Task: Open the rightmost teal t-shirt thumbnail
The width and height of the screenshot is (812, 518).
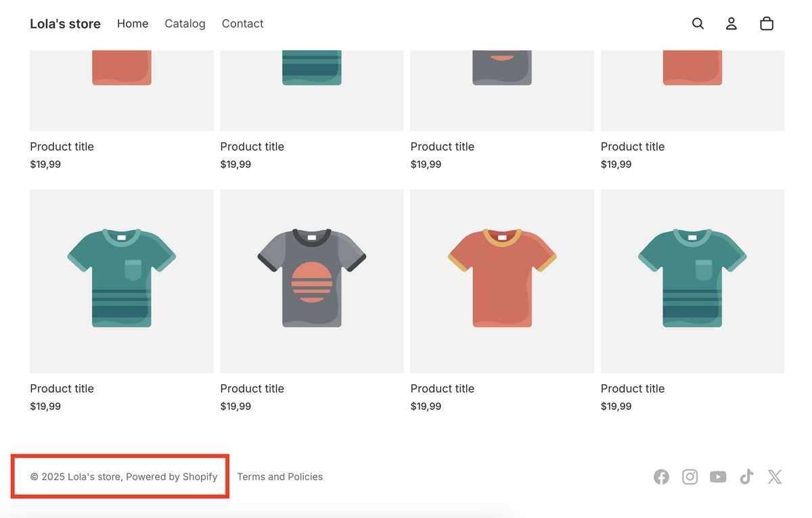Action: click(x=692, y=281)
